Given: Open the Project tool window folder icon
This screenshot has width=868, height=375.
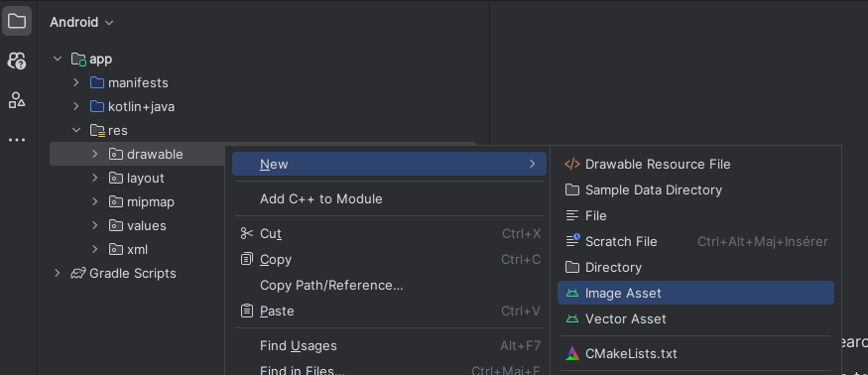Looking at the screenshot, I should [x=17, y=22].
